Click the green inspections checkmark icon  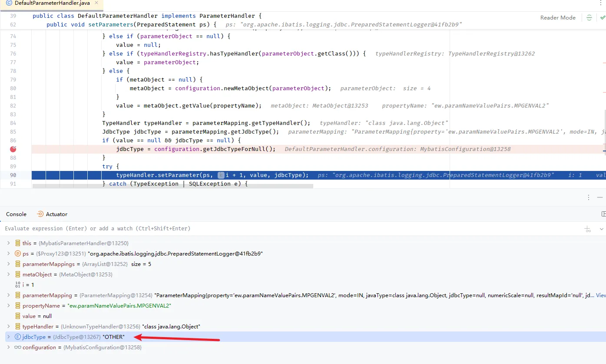603,18
